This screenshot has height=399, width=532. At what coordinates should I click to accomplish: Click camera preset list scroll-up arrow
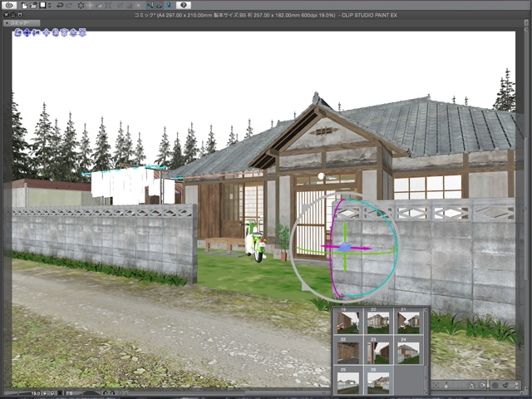click(426, 310)
